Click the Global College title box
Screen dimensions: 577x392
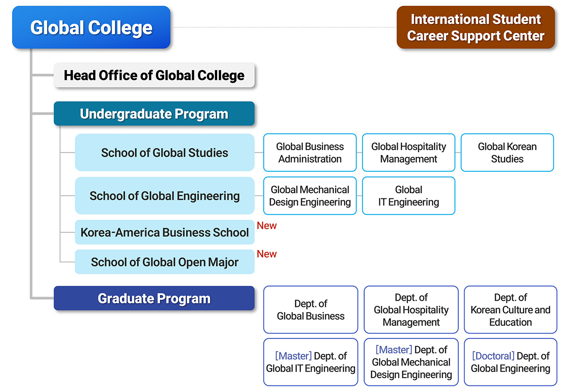[91, 28]
